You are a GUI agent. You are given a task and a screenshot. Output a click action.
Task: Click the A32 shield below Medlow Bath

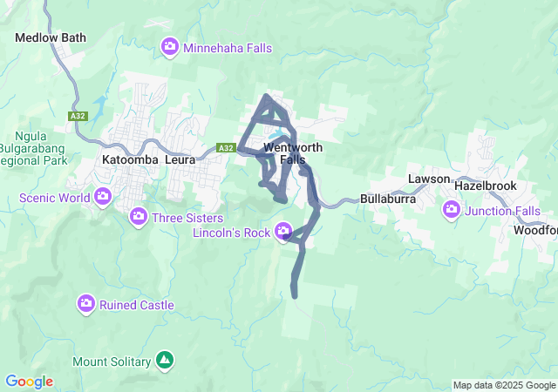point(78,116)
